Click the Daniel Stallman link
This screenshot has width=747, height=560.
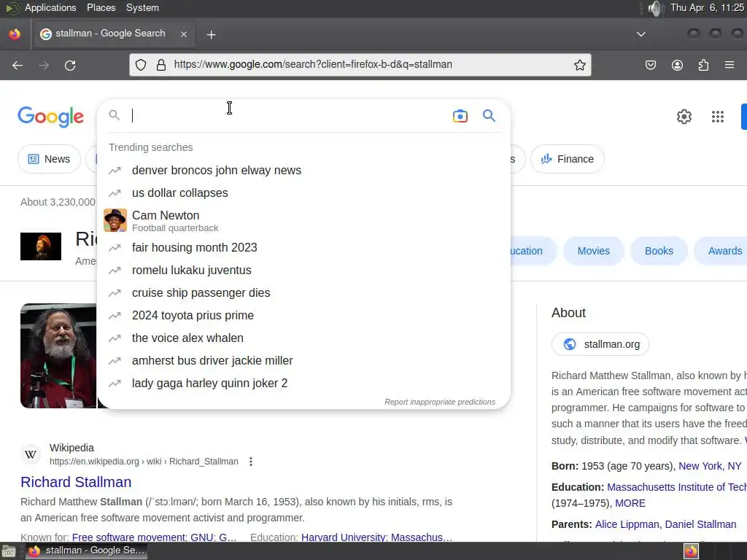(699, 524)
